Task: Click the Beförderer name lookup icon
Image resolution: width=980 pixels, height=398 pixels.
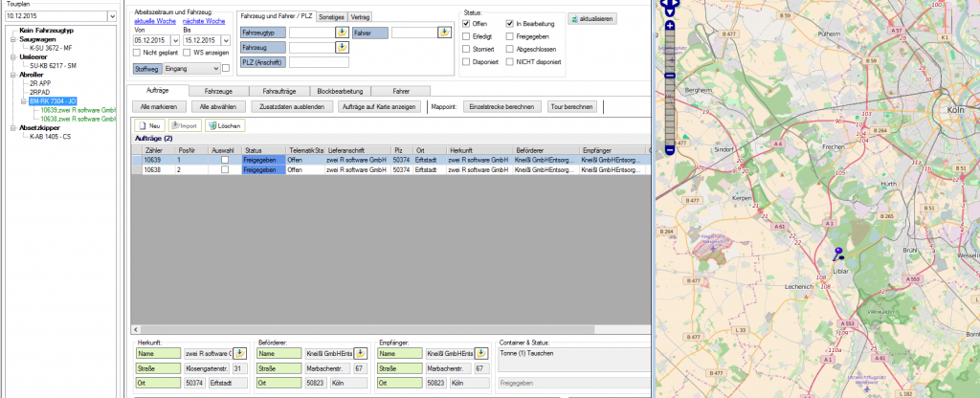Action: click(362, 354)
